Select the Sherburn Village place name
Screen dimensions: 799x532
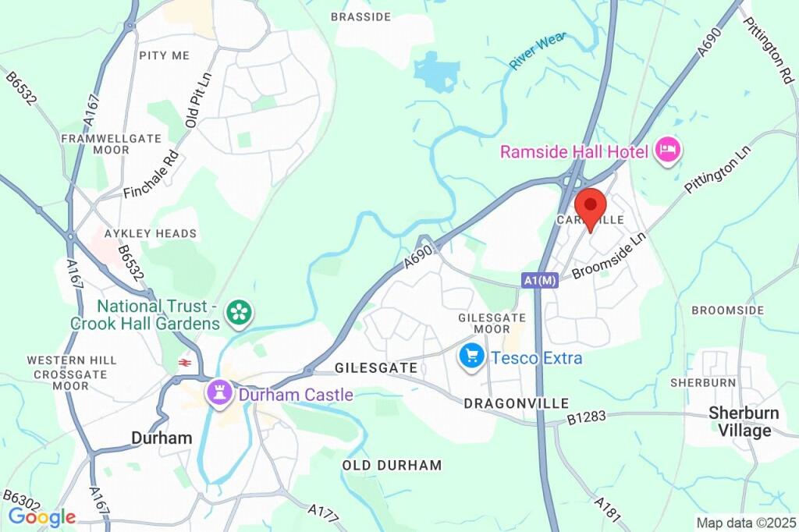coord(744,422)
